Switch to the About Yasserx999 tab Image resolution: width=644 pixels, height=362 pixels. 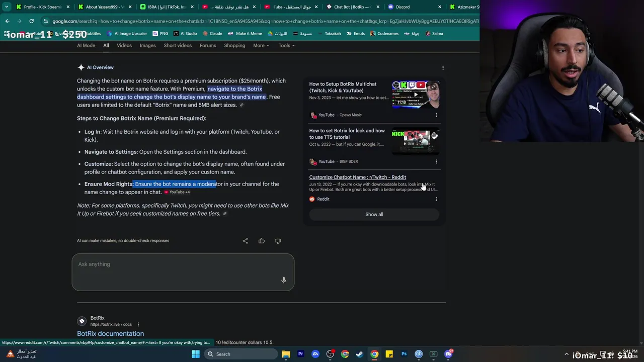coord(105,7)
